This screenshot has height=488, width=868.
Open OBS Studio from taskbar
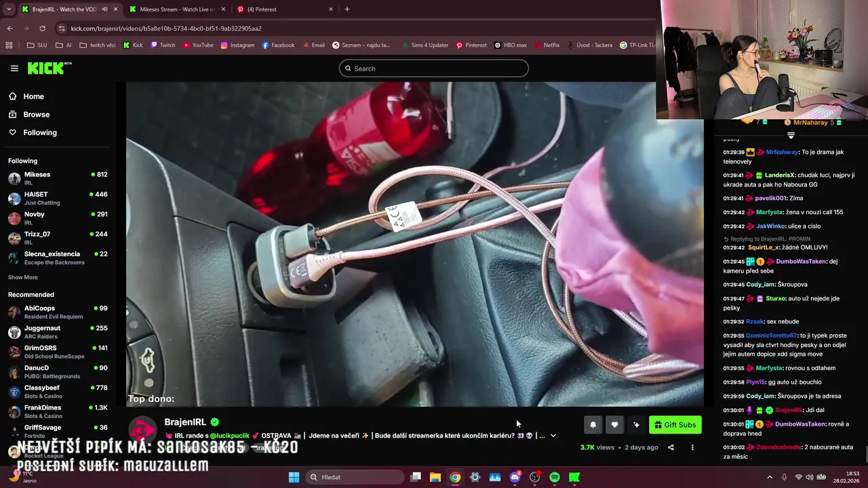point(534,477)
